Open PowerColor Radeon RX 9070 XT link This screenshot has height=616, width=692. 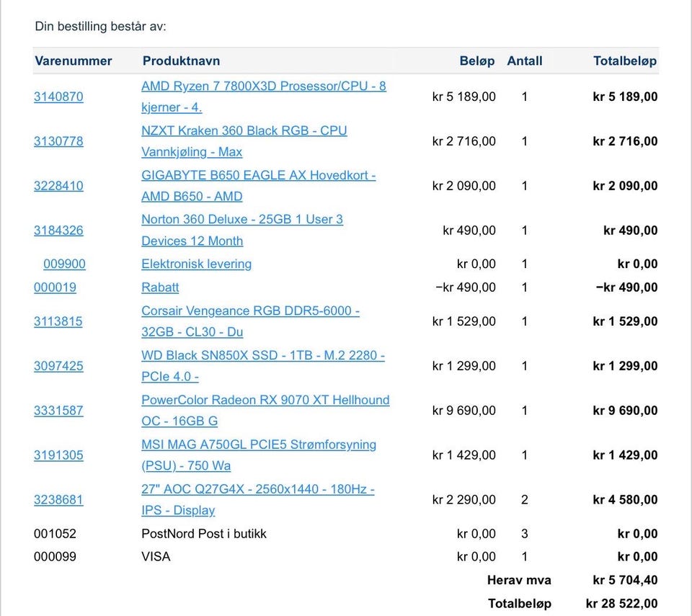(265, 411)
